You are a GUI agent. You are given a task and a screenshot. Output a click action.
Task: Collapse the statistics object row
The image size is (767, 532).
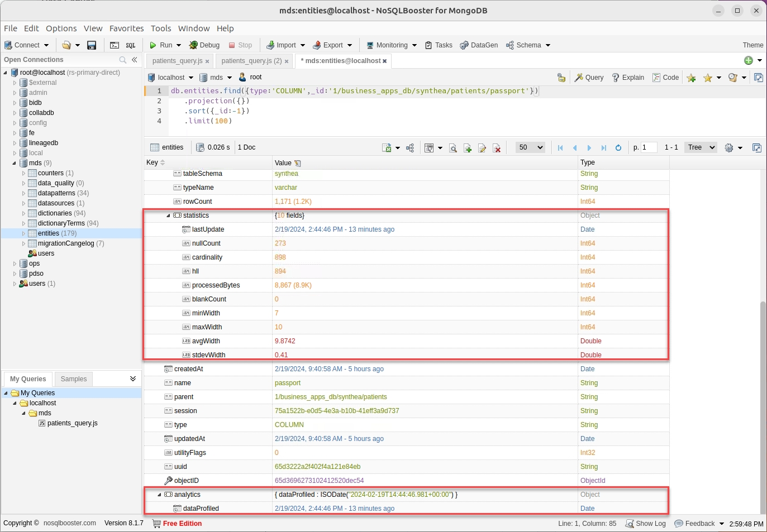tap(168, 215)
